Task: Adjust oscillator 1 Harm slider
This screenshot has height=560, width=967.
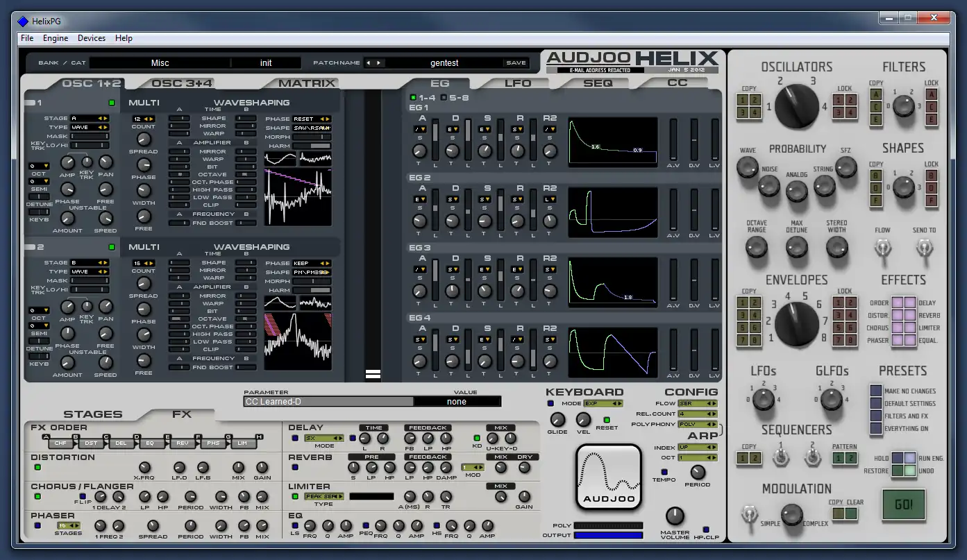Action: (312, 146)
